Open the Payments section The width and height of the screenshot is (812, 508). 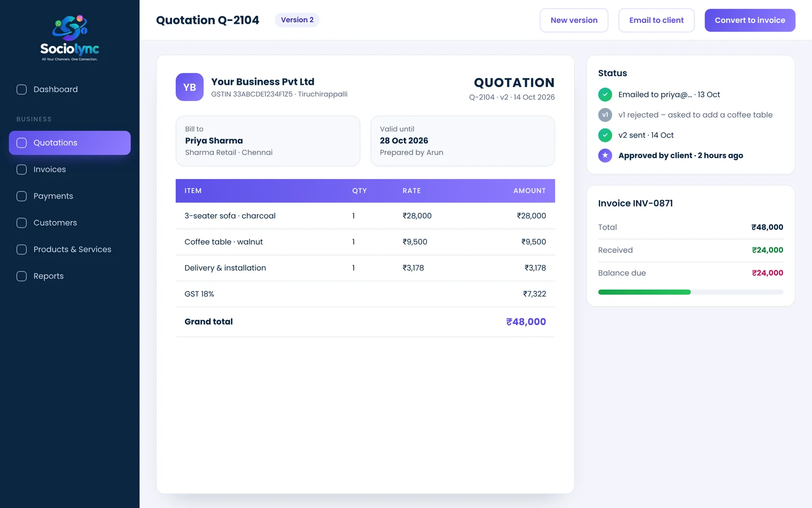click(x=70, y=196)
